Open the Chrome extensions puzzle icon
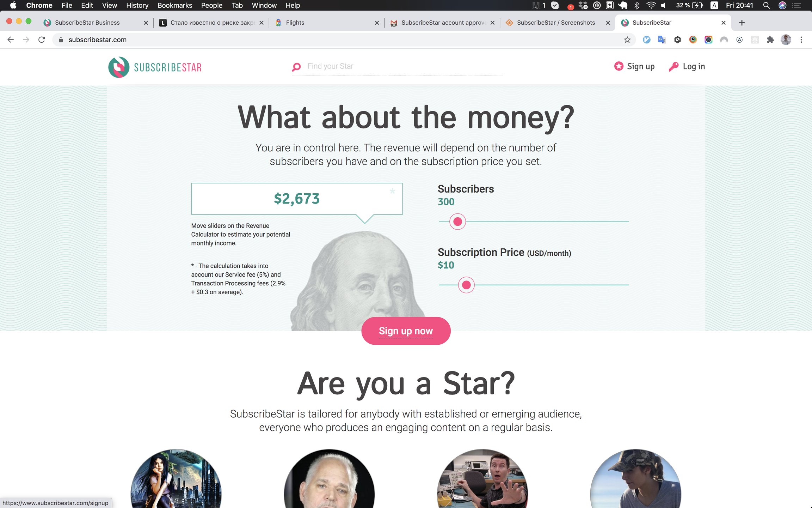Viewport: 812px width, 508px height. (x=770, y=40)
